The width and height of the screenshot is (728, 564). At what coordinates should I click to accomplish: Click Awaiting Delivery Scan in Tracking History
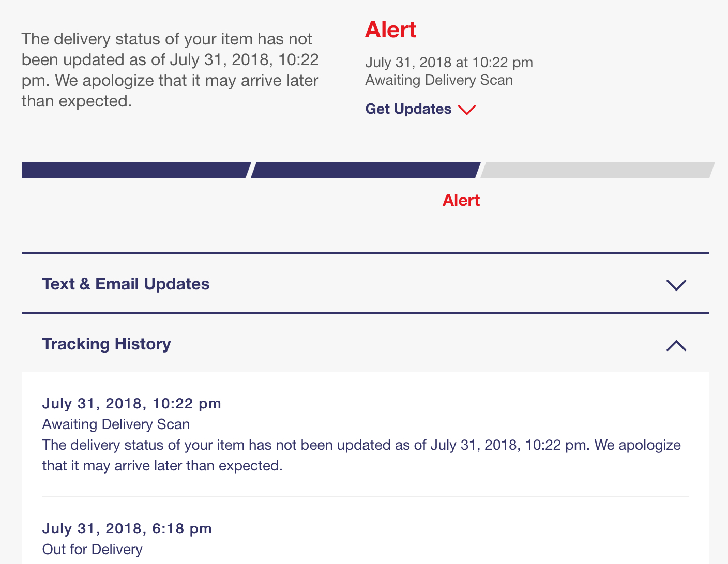click(116, 424)
